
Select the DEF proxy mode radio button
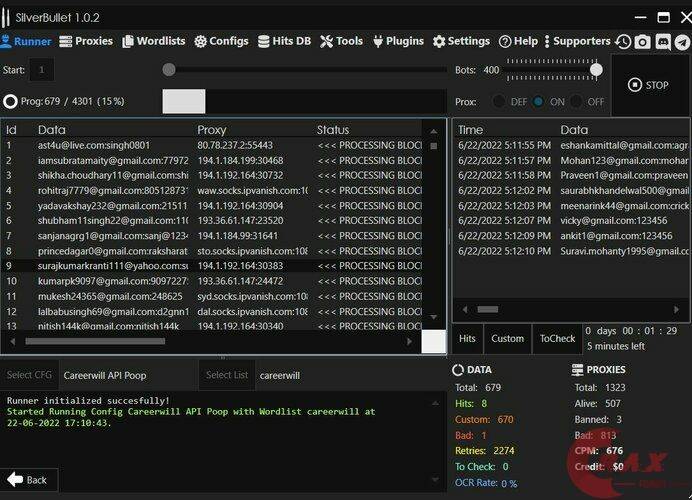coord(498,102)
